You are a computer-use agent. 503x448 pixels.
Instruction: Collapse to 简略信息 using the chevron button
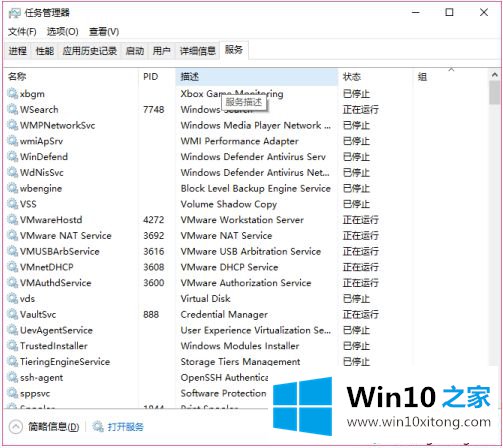pos(16,427)
